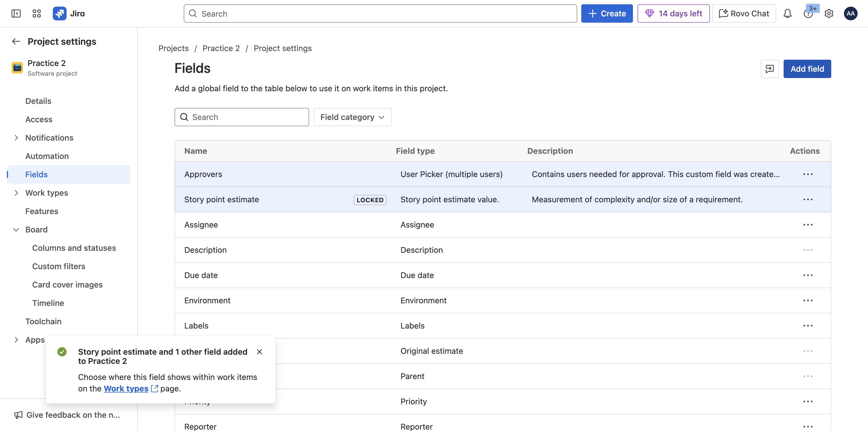Click the Field type column header
The width and height of the screenshot is (868, 431).
coord(415,151)
